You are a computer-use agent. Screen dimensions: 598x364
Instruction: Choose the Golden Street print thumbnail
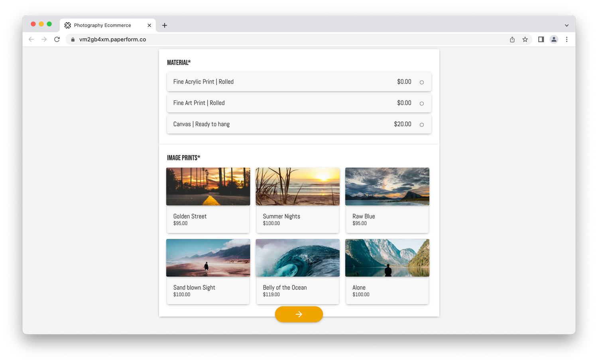pyautogui.click(x=208, y=186)
